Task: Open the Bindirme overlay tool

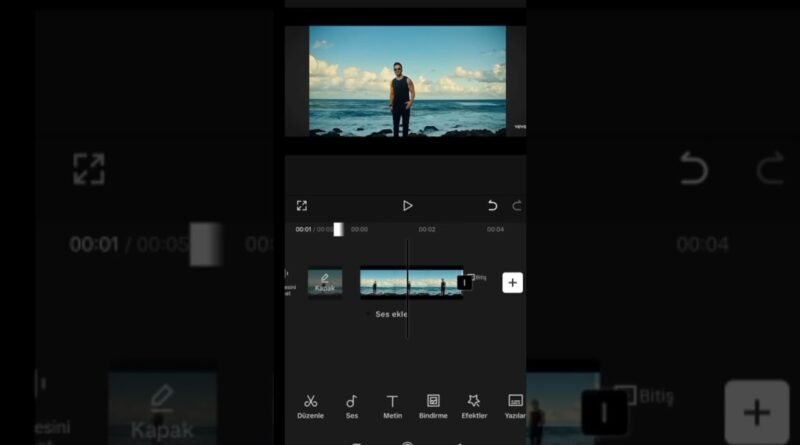Action: [433, 407]
